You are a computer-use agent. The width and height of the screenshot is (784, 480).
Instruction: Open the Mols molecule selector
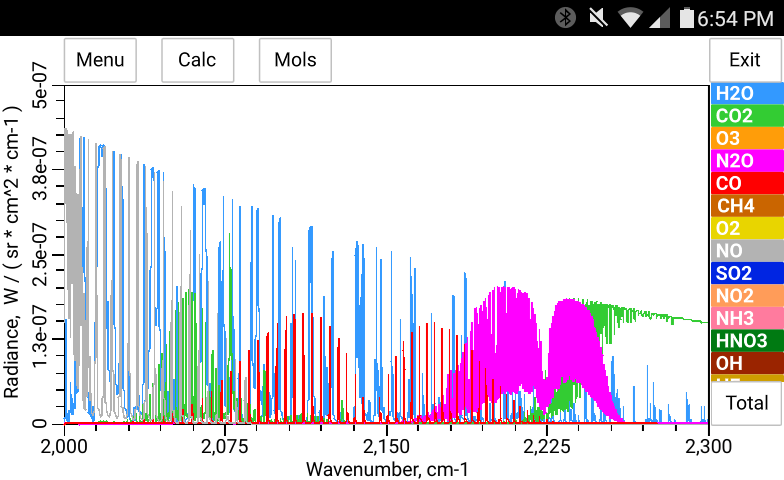295,60
